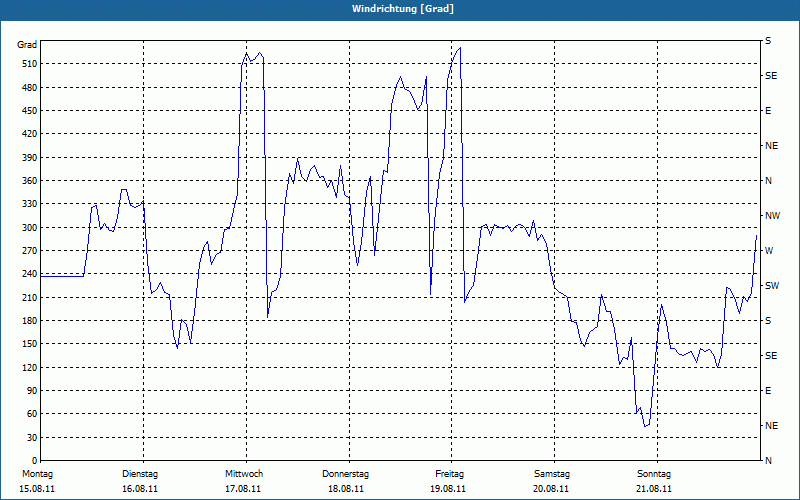Click the 'W' compass label on right axis
The image size is (800, 500).
tap(769, 251)
